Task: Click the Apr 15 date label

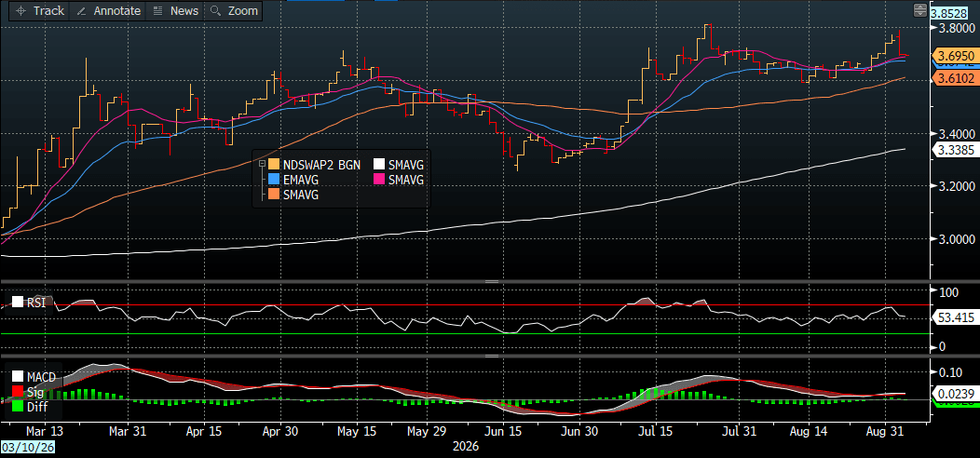Action: pos(204,431)
